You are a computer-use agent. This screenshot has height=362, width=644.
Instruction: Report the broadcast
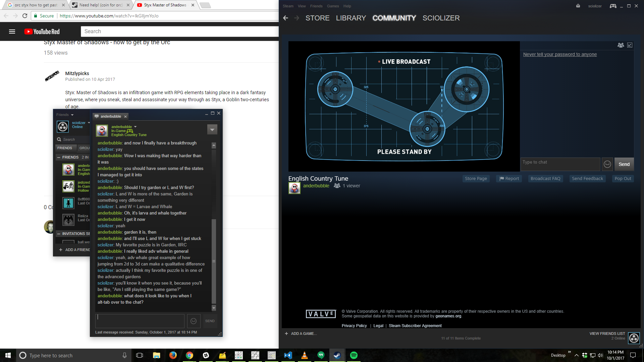(509, 179)
